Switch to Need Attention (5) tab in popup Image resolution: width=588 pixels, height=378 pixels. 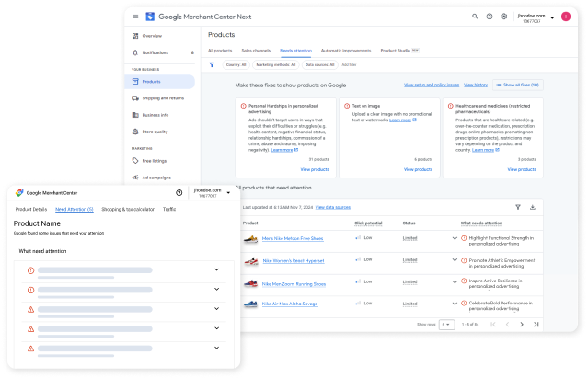click(75, 209)
